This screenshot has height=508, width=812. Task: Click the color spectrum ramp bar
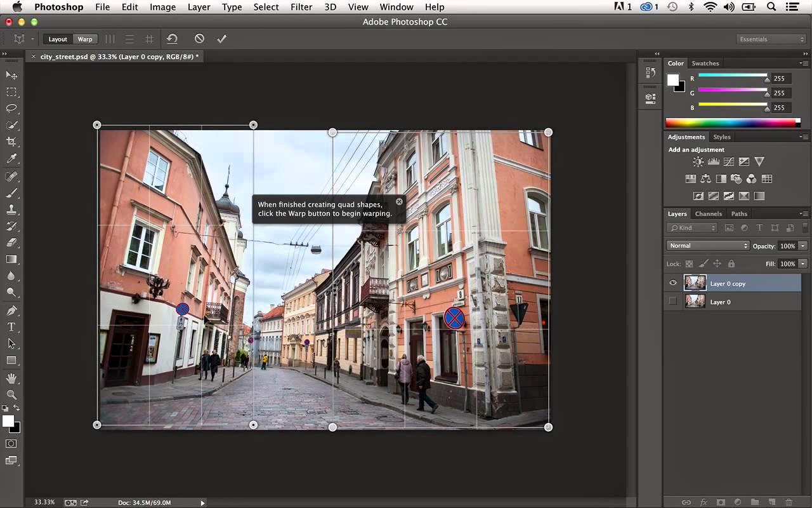pos(731,123)
